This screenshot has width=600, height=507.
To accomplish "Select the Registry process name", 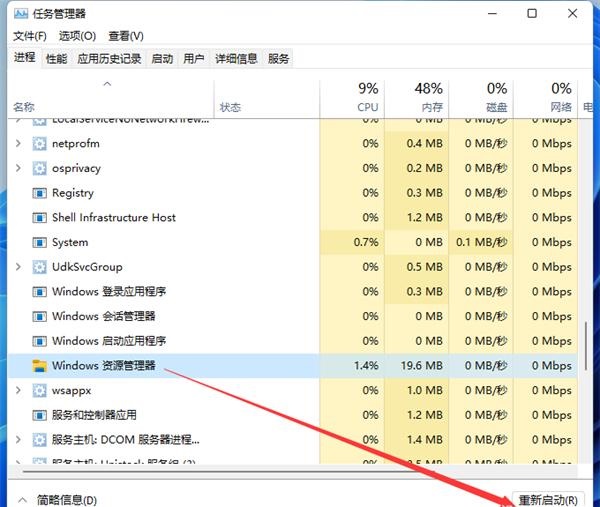I will (x=73, y=193).
